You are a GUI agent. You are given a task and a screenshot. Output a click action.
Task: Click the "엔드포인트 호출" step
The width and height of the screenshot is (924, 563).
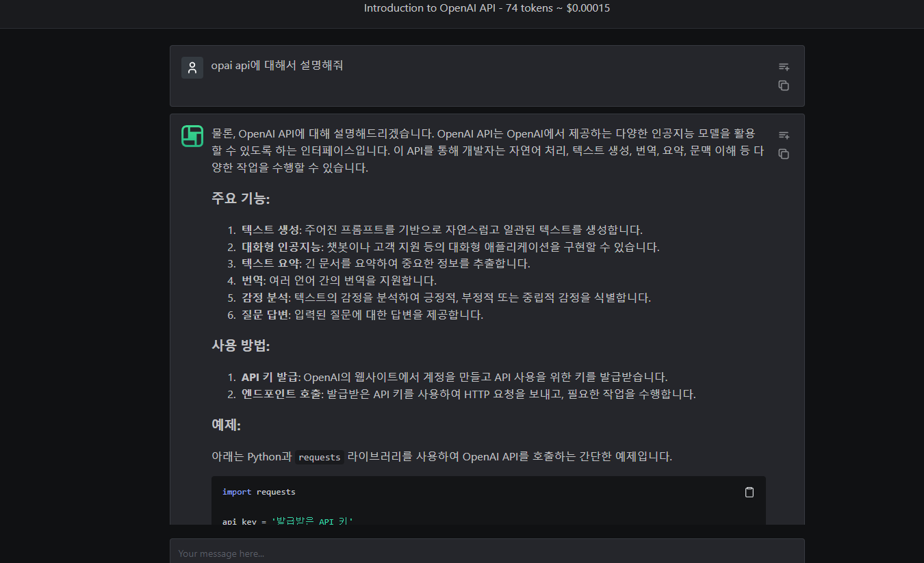click(x=469, y=394)
